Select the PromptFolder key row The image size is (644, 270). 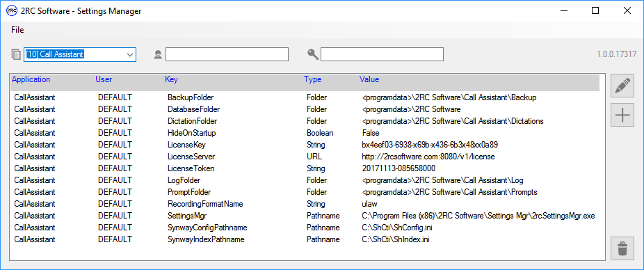(305, 192)
